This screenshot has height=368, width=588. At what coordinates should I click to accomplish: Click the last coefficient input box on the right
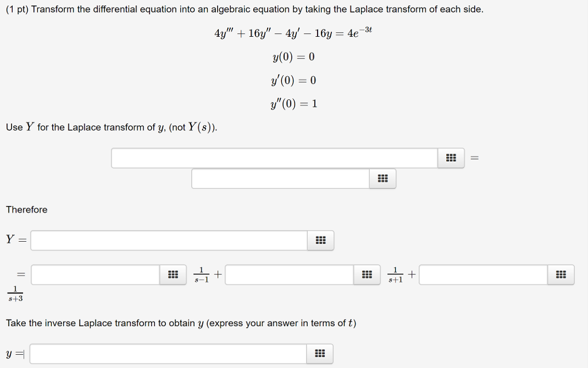(x=482, y=274)
